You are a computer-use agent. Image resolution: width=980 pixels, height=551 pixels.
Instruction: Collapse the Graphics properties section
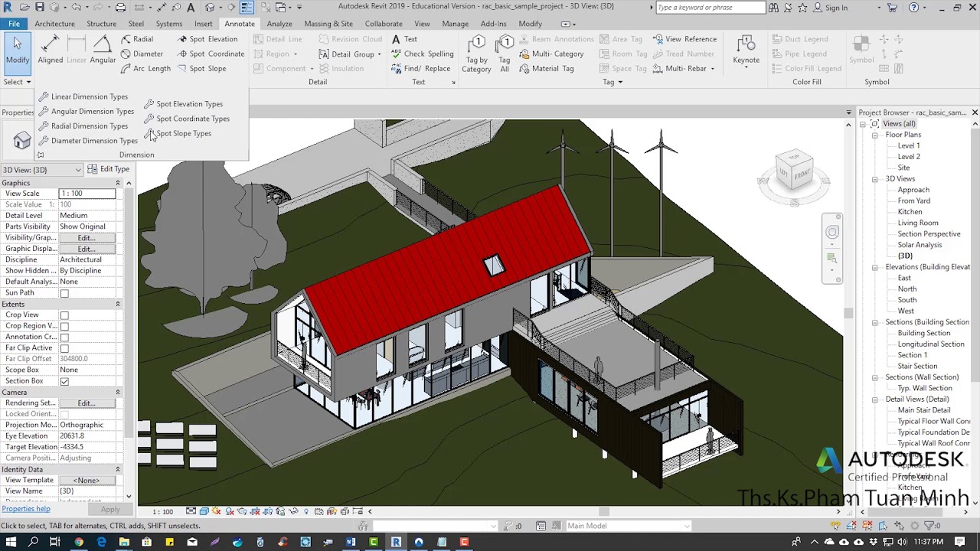click(x=118, y=183)
